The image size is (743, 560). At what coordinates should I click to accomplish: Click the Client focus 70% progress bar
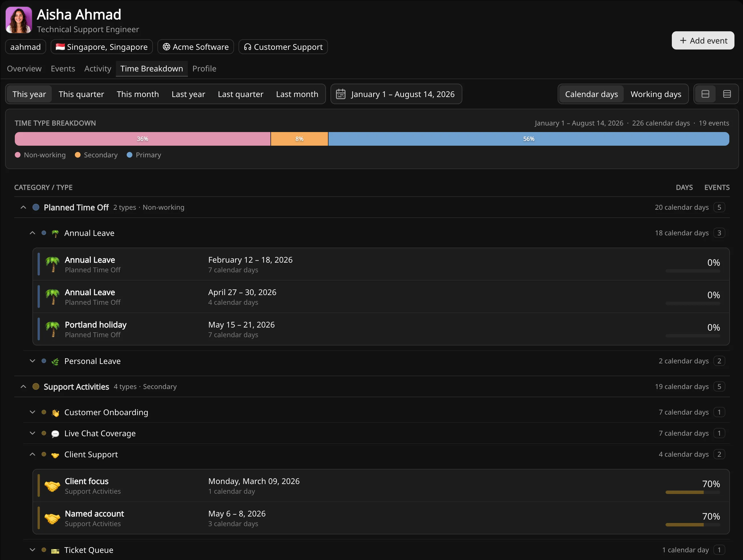[693, 493]
